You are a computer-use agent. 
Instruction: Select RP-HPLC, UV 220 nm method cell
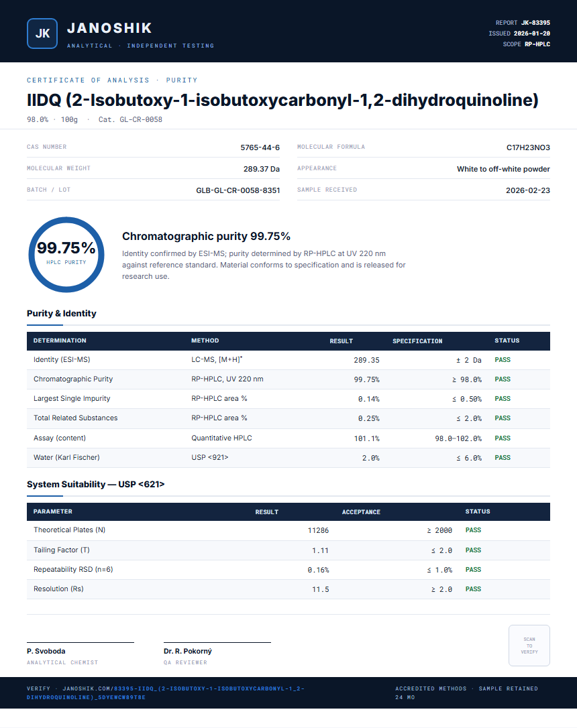(x=227, y=379)
